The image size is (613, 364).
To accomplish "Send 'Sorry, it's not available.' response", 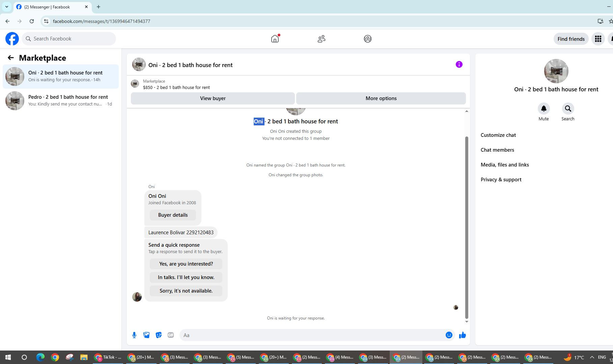I will [x=186, y=291].
